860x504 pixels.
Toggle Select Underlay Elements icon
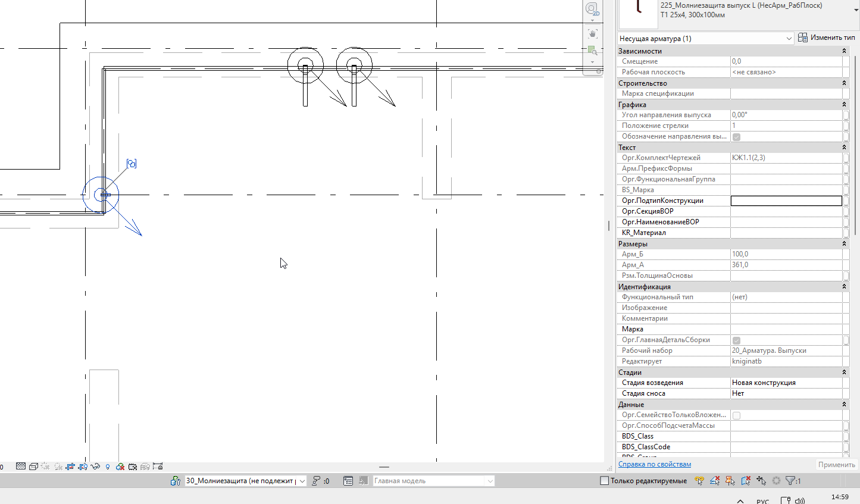pyautogui.click(x=715, y=481)
